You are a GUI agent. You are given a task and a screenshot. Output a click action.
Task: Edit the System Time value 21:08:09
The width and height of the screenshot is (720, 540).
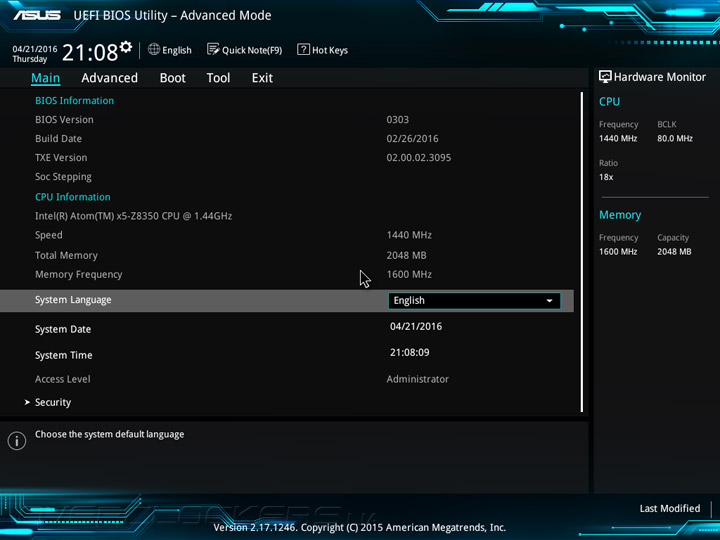tap(410, 353)
